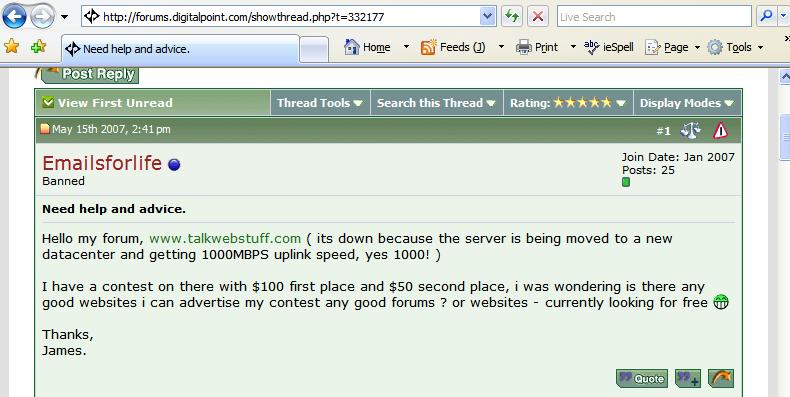The image size is (790, 397).
Task: Click the quick reply arrow button
Action: pos(721,378)
